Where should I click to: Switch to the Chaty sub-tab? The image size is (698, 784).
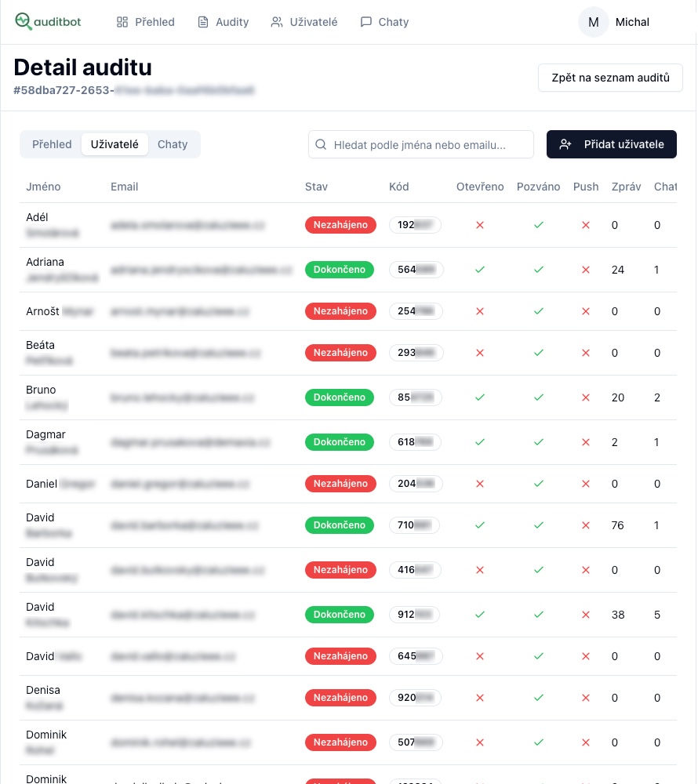coord(173,144)
